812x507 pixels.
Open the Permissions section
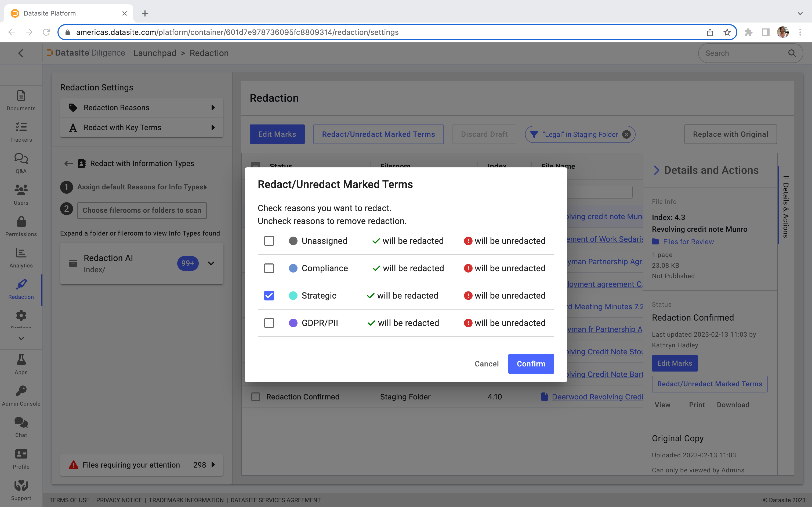pos(21,225)
